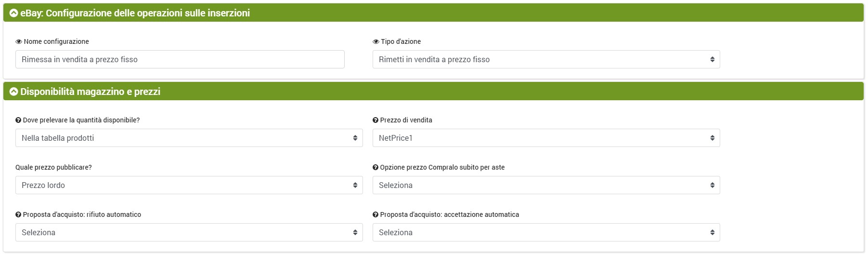Click the Disponibilità magazzino e prezzi header

coord(90,92)
